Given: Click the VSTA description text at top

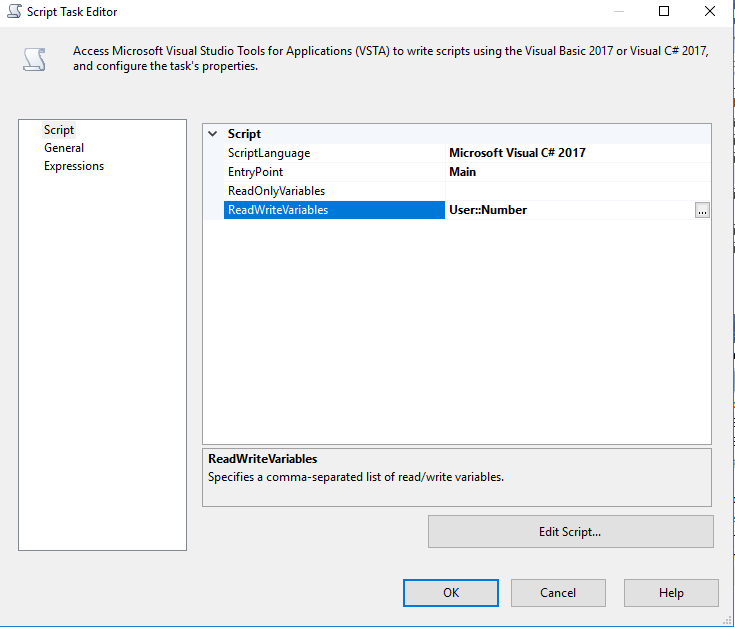Looking at the screenshot, I should (x=390, y=58).
